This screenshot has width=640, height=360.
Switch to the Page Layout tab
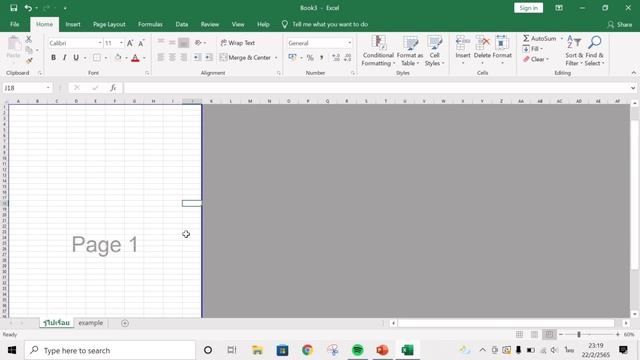point(109,24)
